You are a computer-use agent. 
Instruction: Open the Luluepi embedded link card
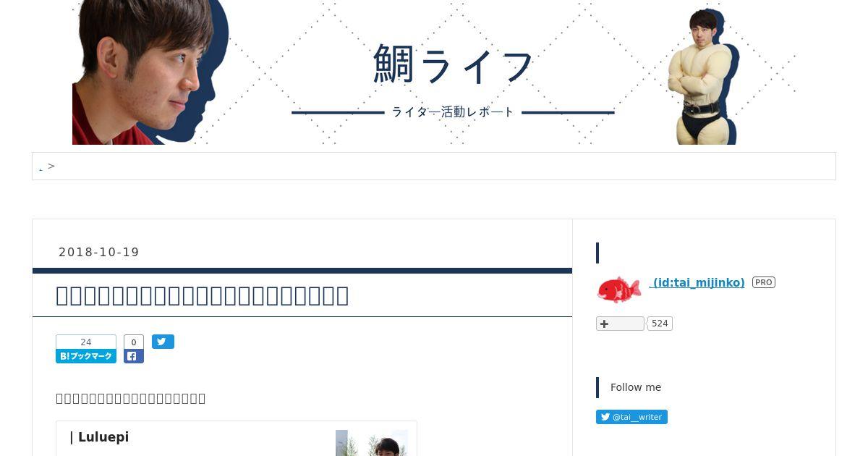[x=237, y=439]
